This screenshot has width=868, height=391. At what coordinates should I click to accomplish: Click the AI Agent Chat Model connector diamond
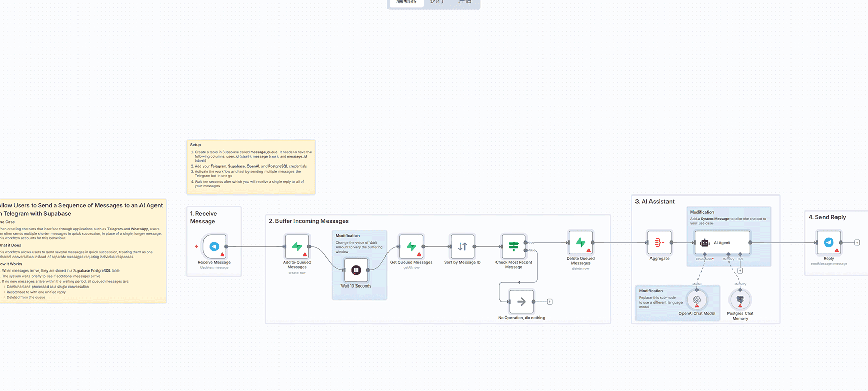tap(704, 254)
